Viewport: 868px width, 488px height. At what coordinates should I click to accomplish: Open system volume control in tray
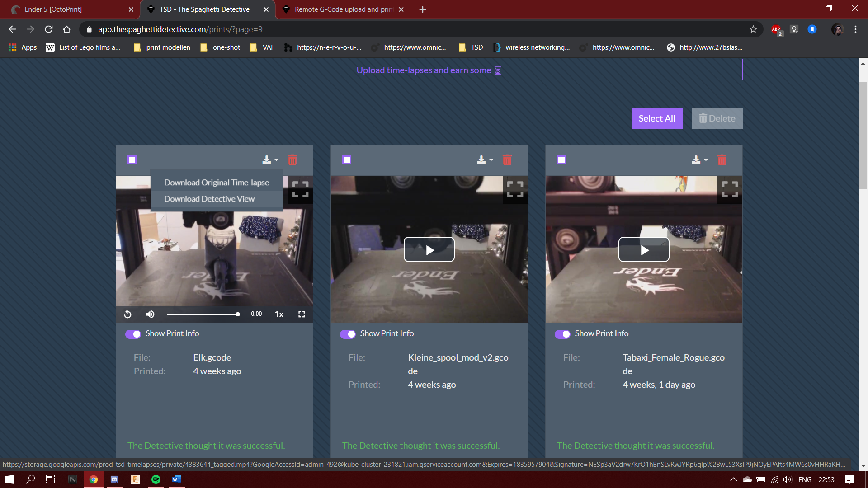[x=788, y=479]
